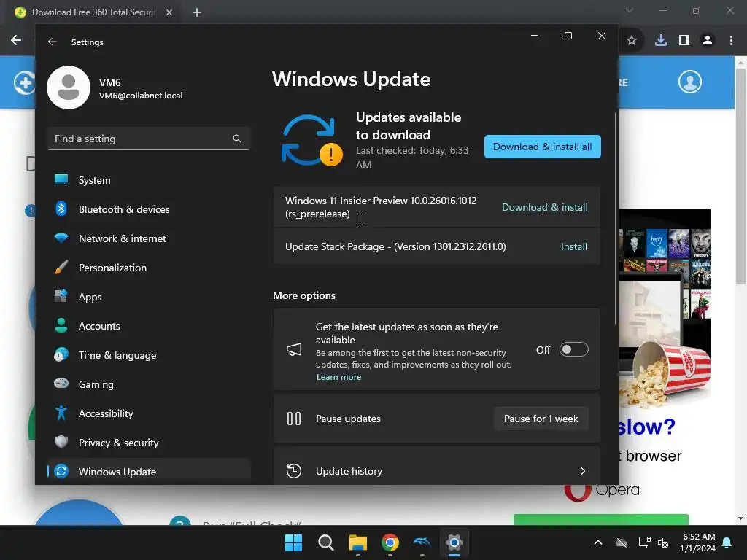
Task: Toggle Get the latest updates switch
Action: tap(573, 349)
